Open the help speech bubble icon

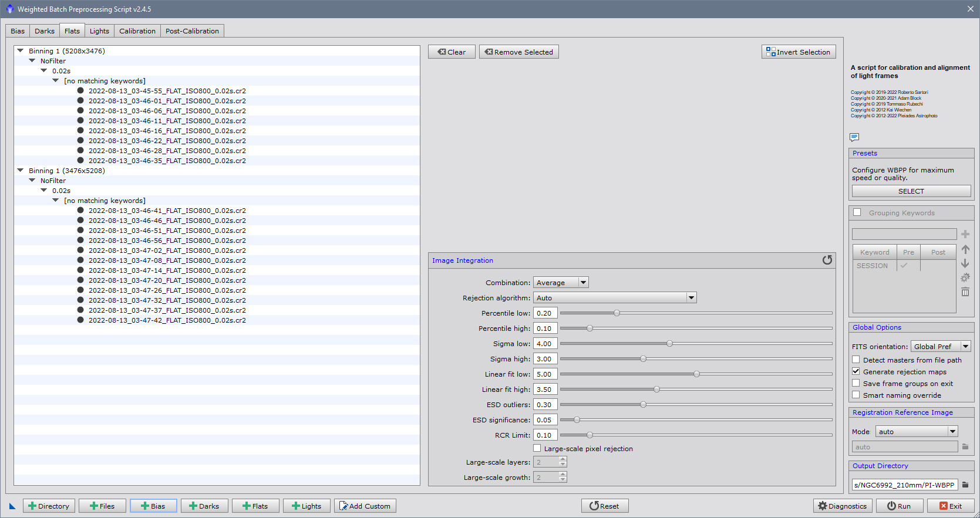854,137
